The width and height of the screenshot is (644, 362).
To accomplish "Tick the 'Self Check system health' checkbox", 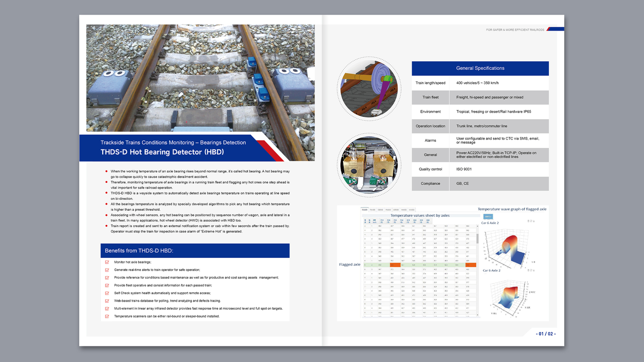I will coord(107,293).
